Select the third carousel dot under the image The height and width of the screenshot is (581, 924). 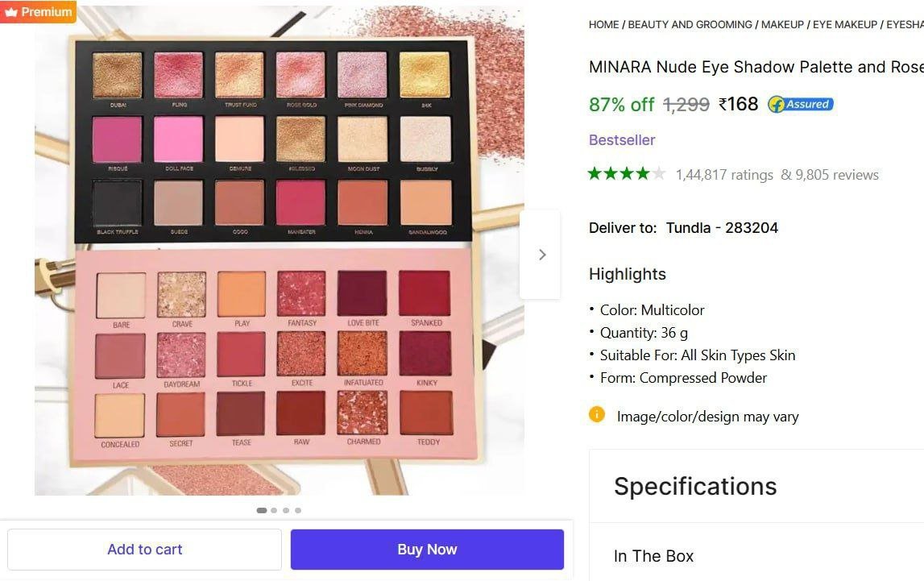[x=286, y=510]
